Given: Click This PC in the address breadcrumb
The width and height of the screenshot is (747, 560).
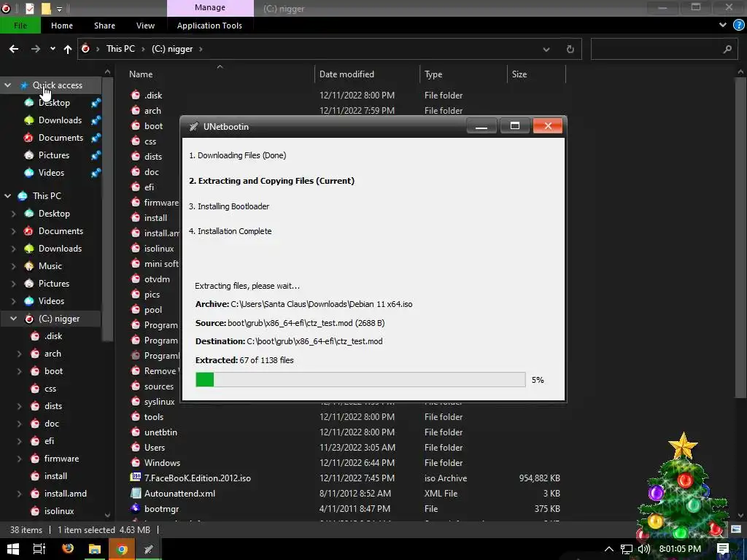Looking at the screenshot, I should (120, 49).
